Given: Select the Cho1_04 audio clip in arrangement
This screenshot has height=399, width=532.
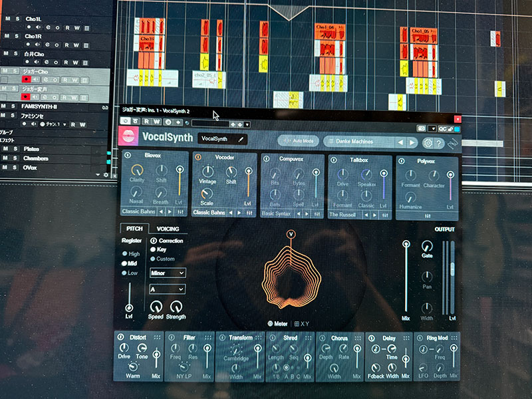Looking at the screenshot, I should (330, 31).
